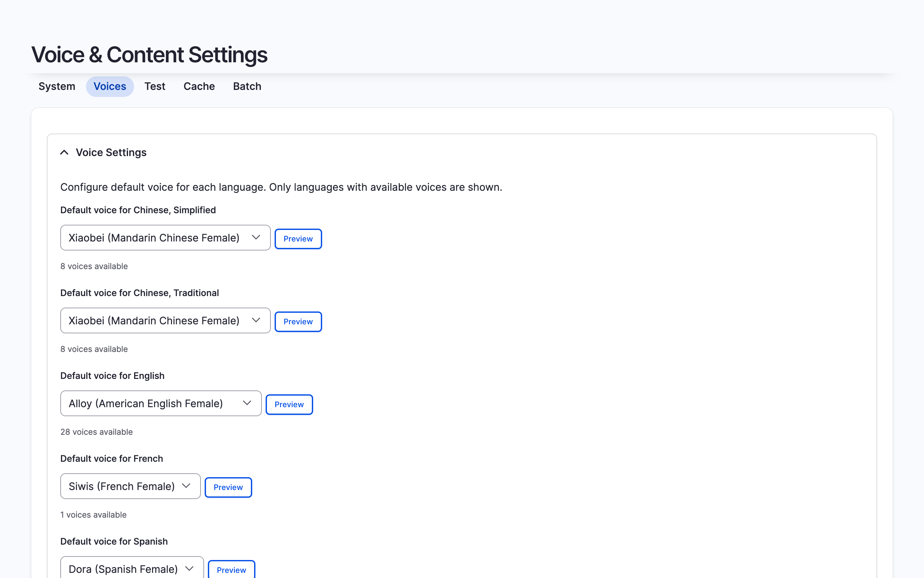
Task: Preview the Chinese Traditional voice
Action: 298,322
